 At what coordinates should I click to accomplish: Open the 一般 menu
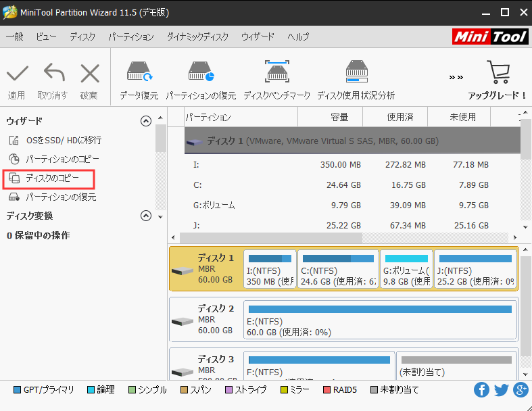coord(15,37)
